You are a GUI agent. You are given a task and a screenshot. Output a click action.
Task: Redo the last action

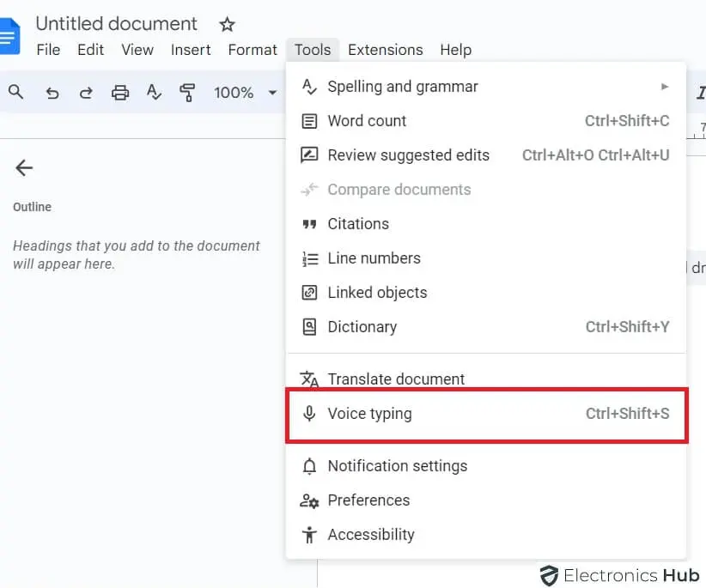pyautogui.click(x=86, y=93)
